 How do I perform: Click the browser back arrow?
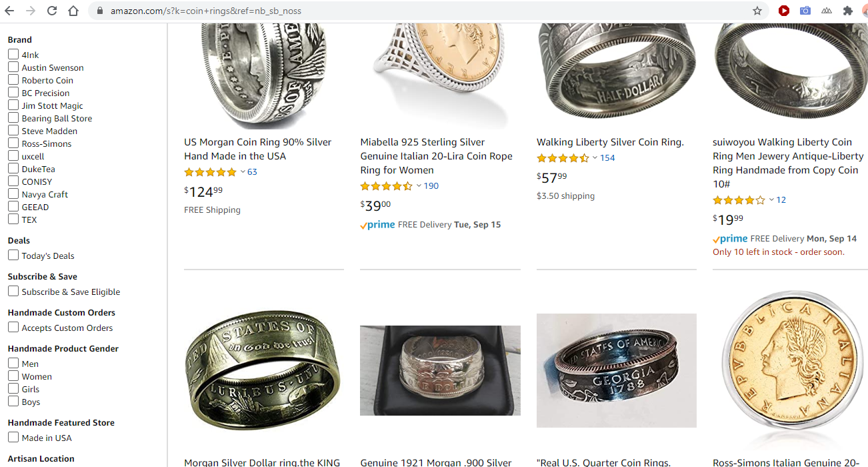(x=9, y=11)
